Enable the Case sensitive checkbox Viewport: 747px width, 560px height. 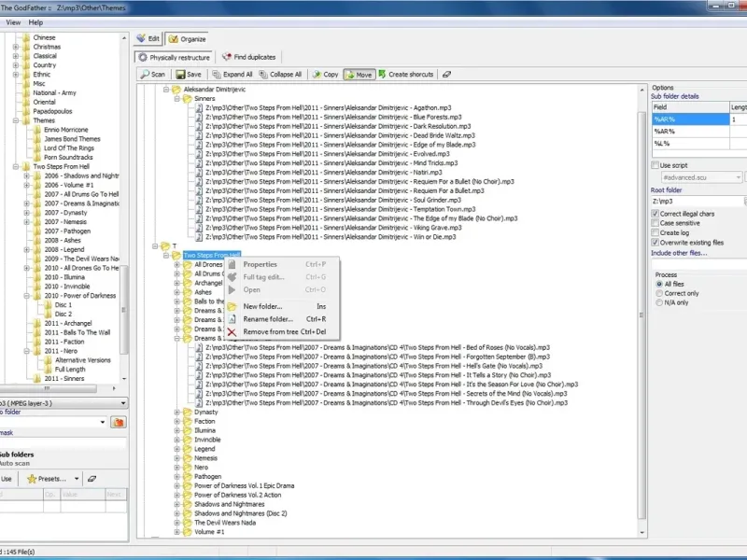pyautogui.click(x=655, y=223)
